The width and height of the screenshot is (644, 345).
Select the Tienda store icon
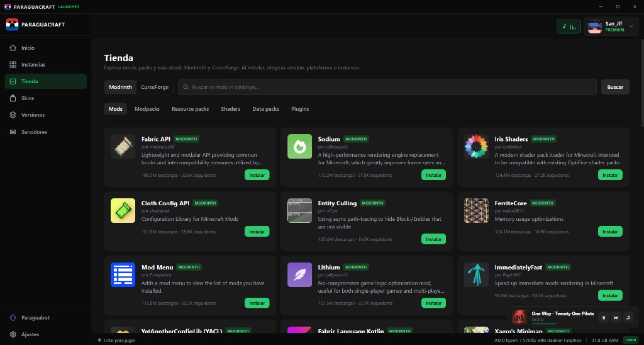[13, 81]
